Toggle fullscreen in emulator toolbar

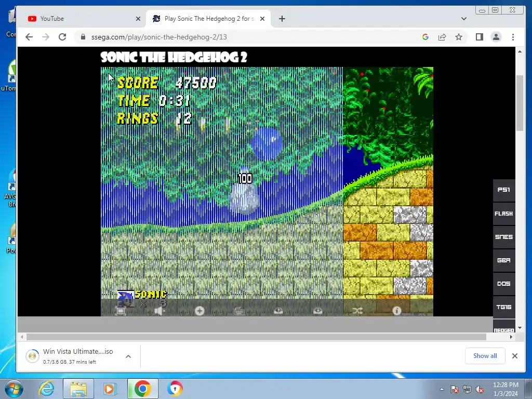[x=121, y=311]
